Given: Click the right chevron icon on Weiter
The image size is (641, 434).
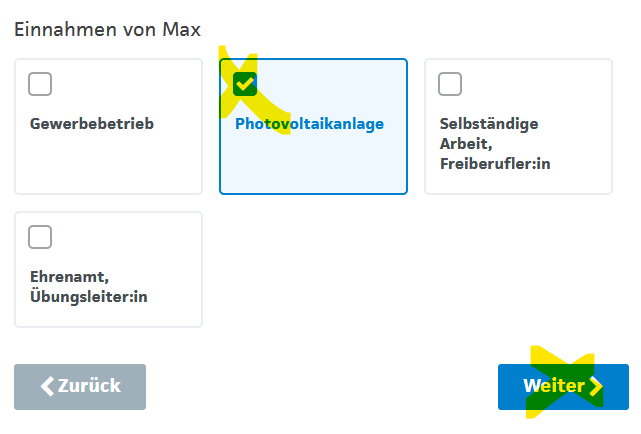Looking at the screenshot, I should click(596, 386).
